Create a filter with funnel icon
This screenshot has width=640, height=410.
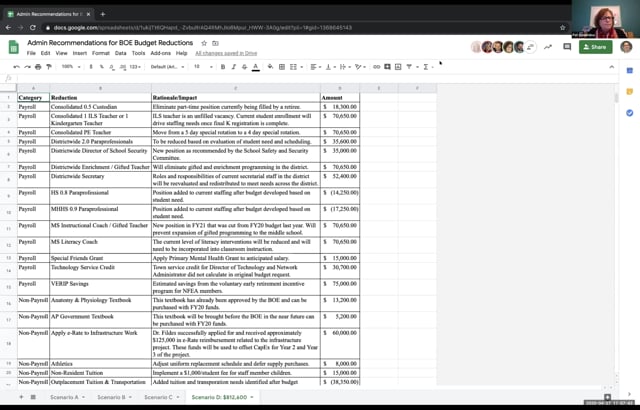click(x=409, y=67)
